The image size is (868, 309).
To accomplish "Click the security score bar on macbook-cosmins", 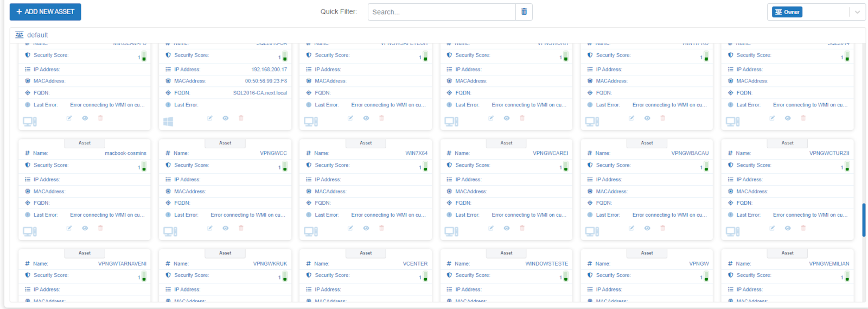I will point(144,166).
